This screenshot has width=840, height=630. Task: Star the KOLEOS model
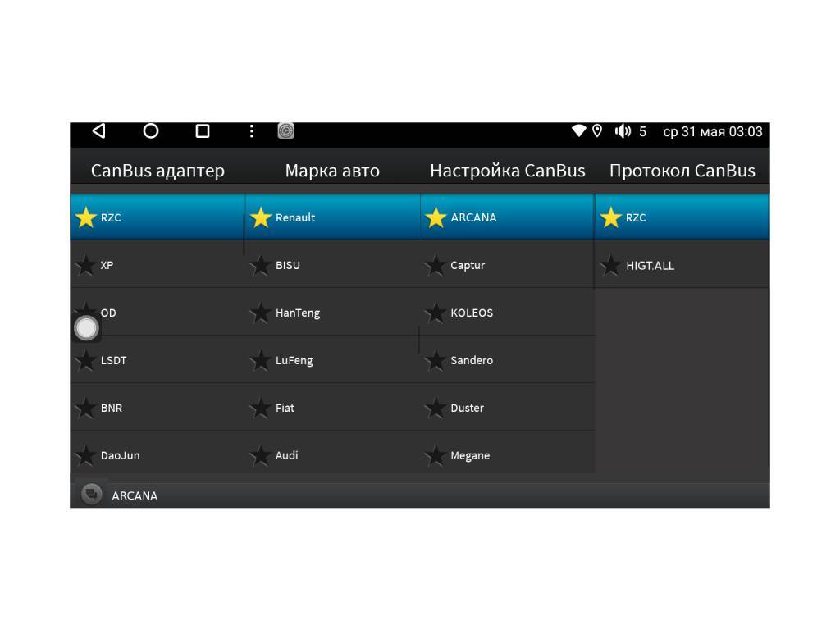436,313
